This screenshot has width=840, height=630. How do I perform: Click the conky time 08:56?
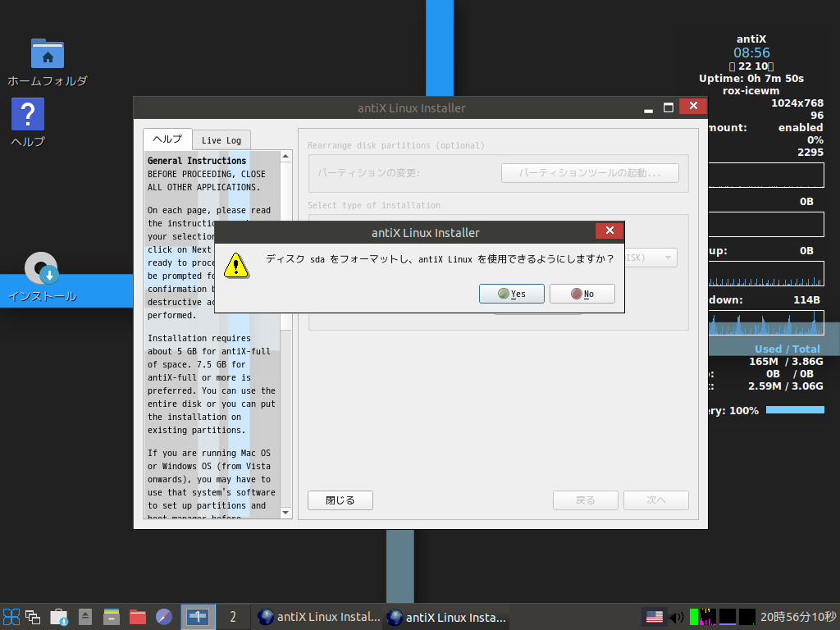(x=751, y=52)
